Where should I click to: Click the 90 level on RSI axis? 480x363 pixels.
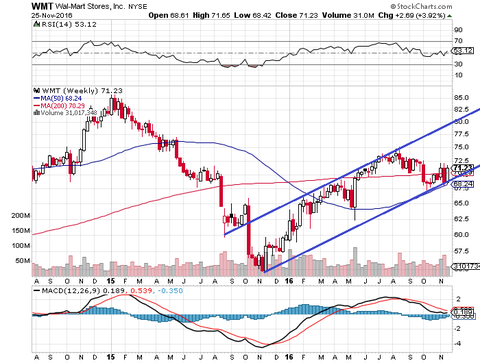458,30
